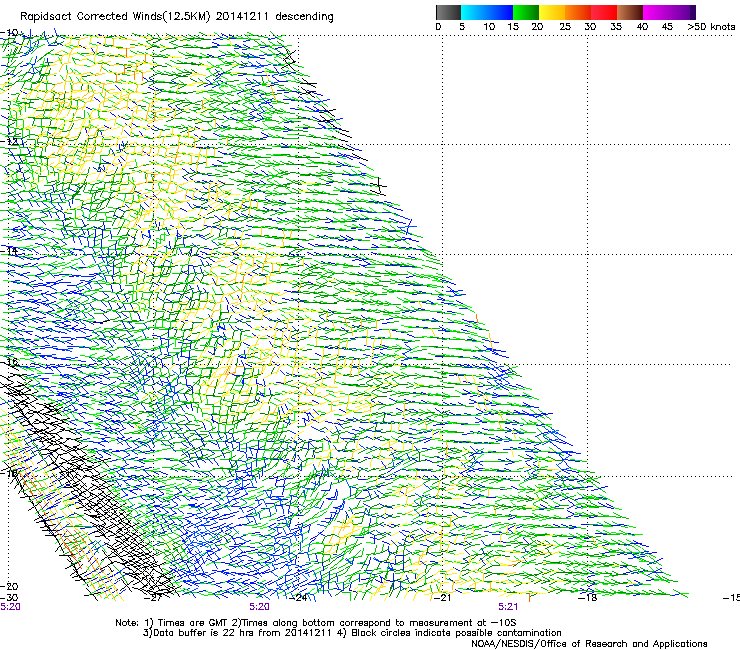
Task: Click the NOAA/NESDIS Office of Research credit text
Action: pyautogui.click(x=589, y=644)
